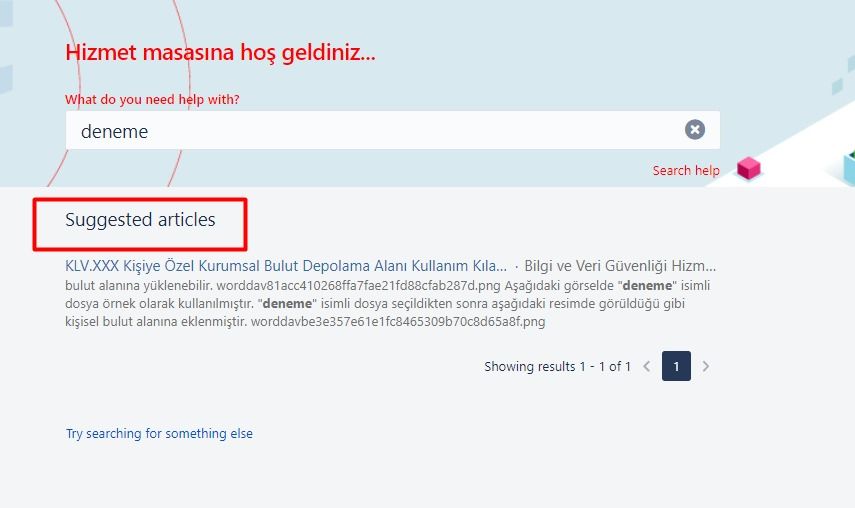Viewport: 855px width, 508px height.
Task: Click Try searching for something else
Action: [x=159, y=433]
